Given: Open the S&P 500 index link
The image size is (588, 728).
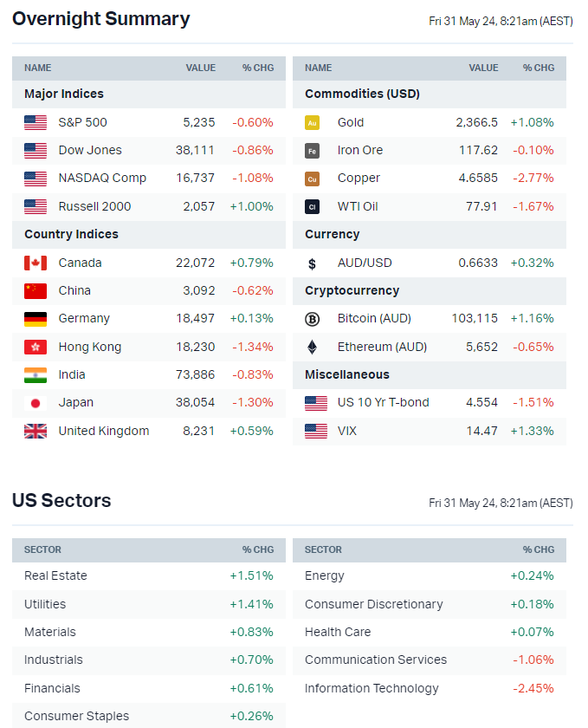Looking at the screenshot, I should coord(82,122).
